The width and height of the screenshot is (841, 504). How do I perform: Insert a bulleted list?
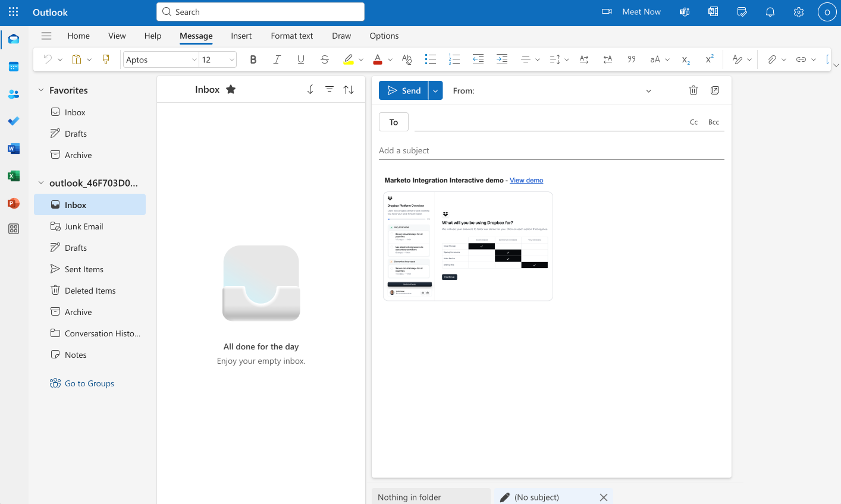click(431, 59)
